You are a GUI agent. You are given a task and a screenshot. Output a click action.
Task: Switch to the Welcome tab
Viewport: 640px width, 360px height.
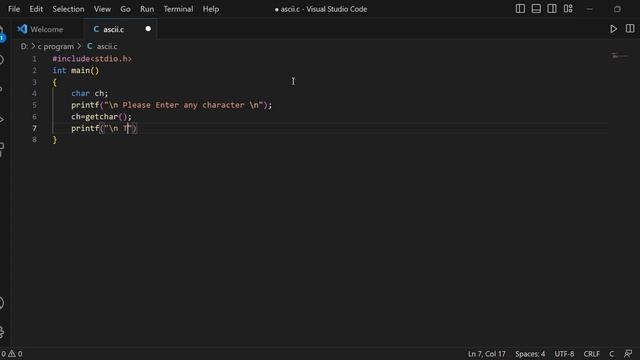pos(46,29)
